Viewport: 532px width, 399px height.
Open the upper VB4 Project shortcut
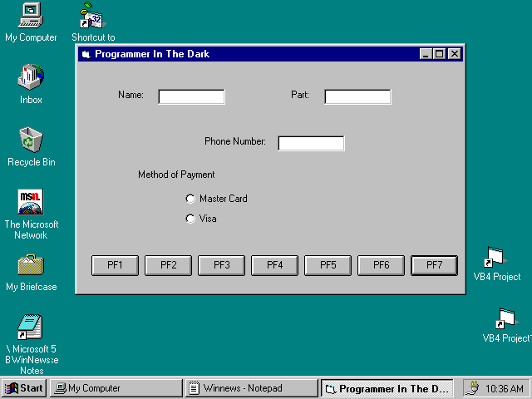point(496,257)
